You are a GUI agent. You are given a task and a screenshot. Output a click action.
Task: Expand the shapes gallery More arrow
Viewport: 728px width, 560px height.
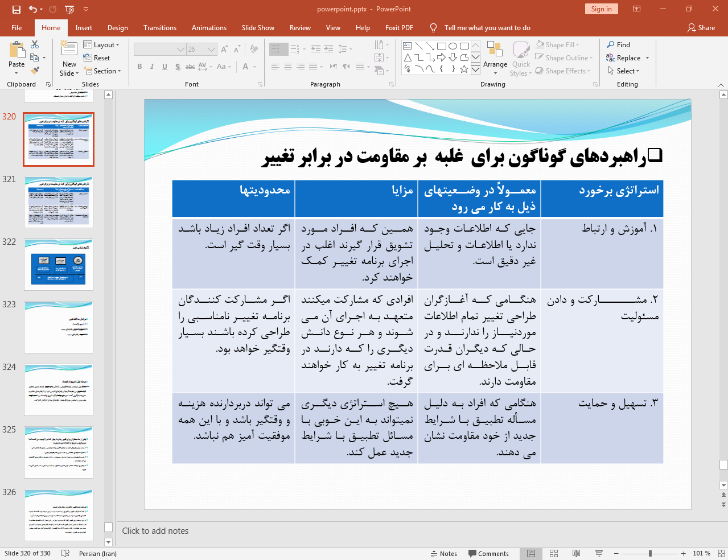475,69
